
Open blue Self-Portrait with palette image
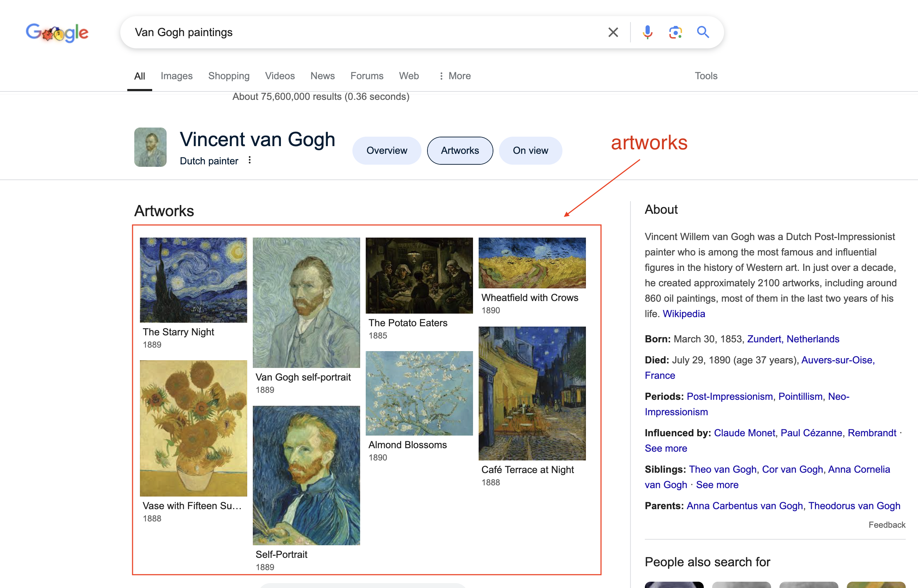click(306, 475)
